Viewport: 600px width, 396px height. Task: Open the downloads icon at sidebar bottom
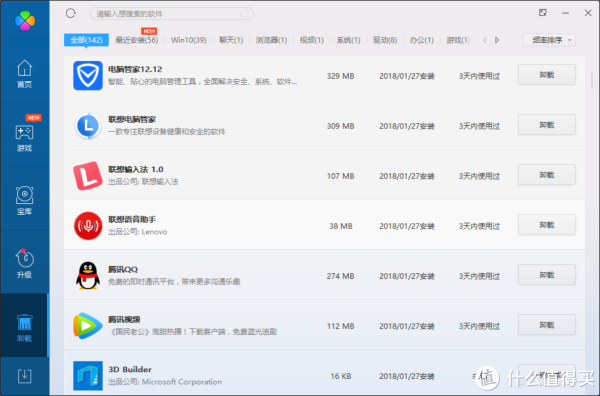[x=24, y=376]
